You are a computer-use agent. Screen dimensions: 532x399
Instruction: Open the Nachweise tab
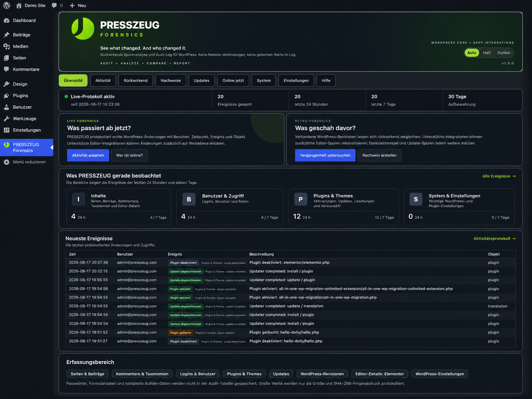170,80
